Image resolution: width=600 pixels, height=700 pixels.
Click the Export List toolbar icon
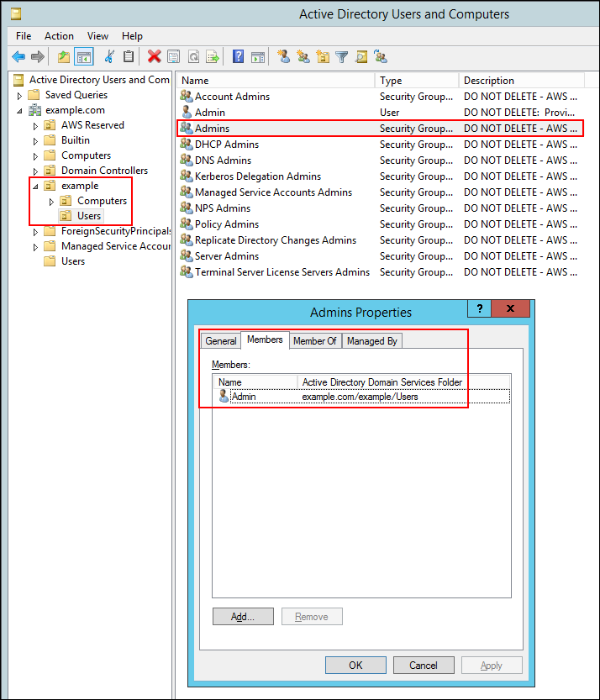pyautogui.click(x=213, y=56)
